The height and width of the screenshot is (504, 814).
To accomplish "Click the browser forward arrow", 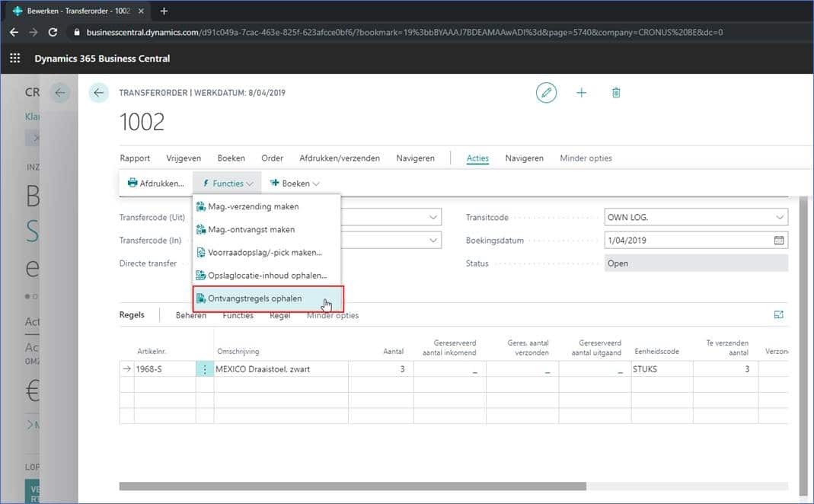I will pyautogui.click(x=34, y=32).
